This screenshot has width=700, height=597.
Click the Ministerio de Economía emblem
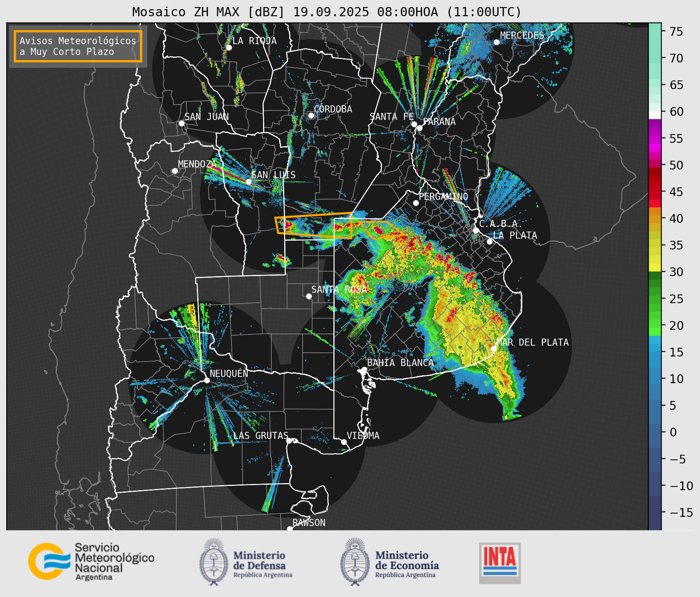click(x=355, y=562)
